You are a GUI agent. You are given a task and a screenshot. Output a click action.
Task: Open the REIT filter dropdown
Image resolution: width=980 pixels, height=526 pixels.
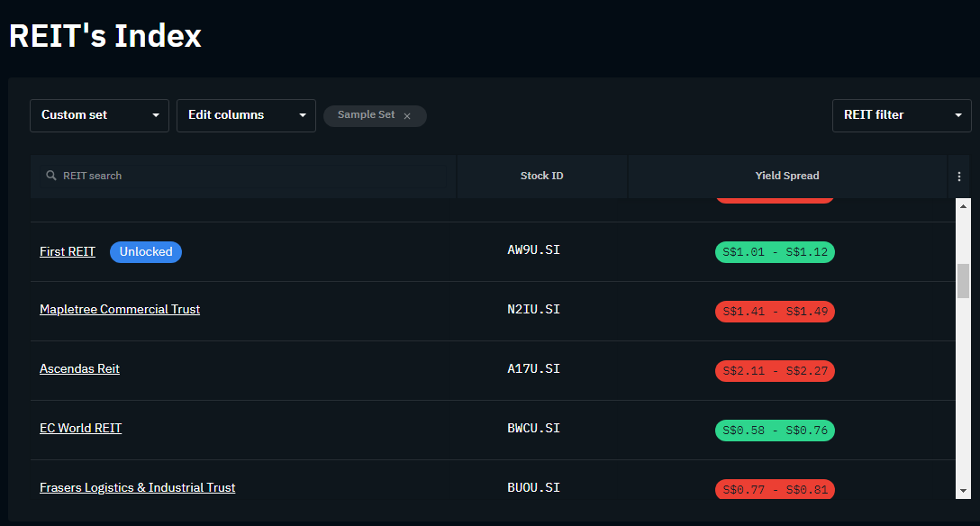[x=902, y=115]
